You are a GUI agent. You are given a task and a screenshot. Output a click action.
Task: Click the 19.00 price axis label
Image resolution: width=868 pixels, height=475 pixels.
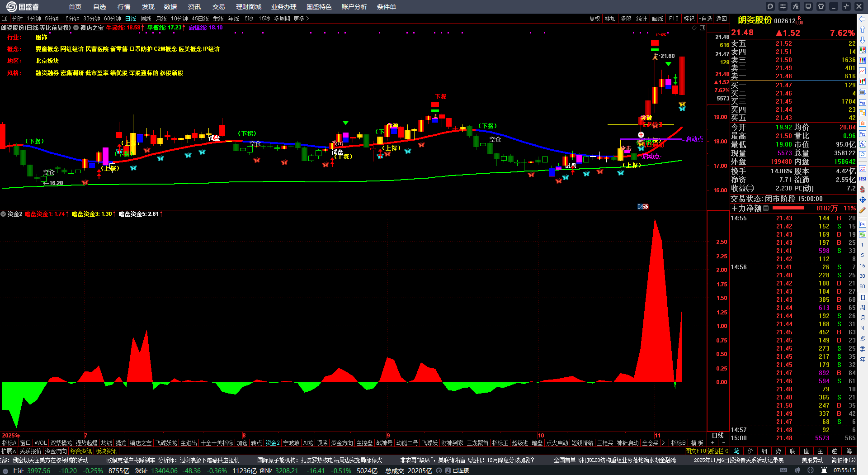point(720,117)
